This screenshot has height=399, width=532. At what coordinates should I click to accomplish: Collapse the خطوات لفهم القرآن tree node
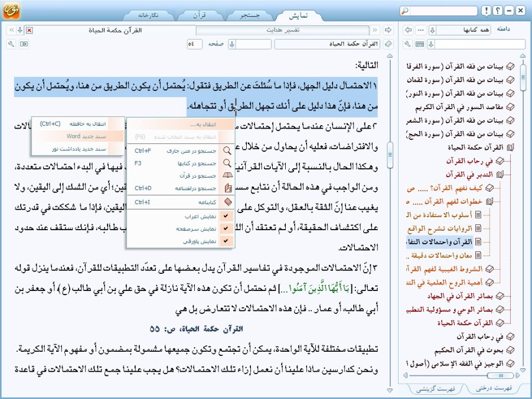[489, 201]
